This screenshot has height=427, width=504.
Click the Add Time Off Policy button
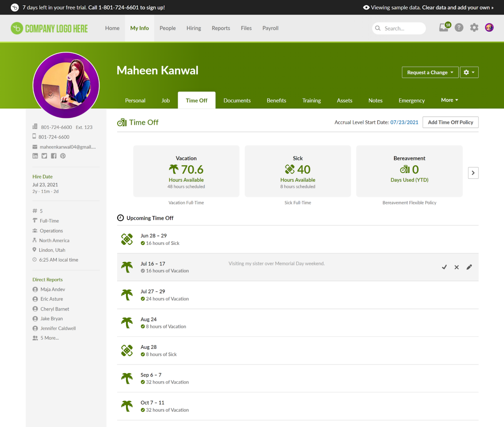[x=450, y=122]
